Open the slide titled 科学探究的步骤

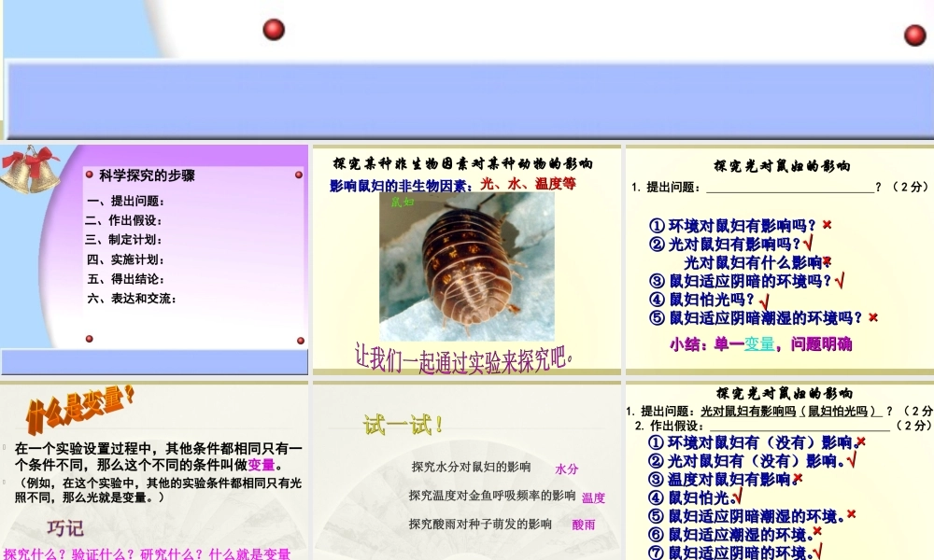[154, 259]
